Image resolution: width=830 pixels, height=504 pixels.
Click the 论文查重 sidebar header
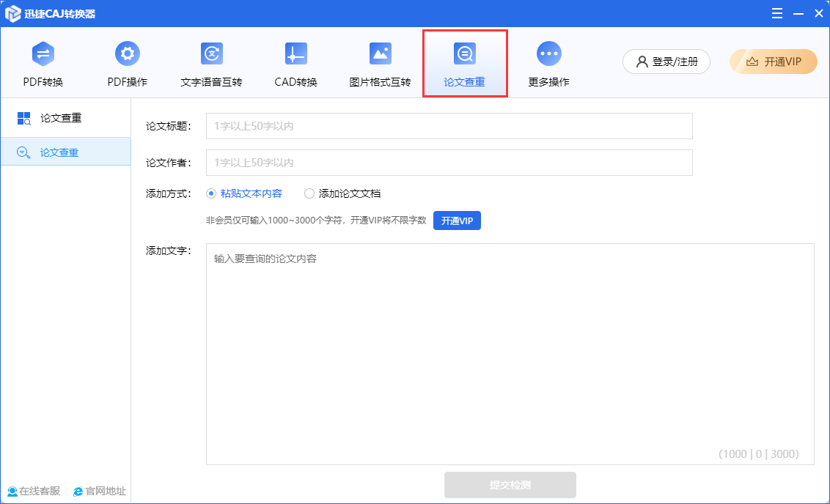[60, 117]
